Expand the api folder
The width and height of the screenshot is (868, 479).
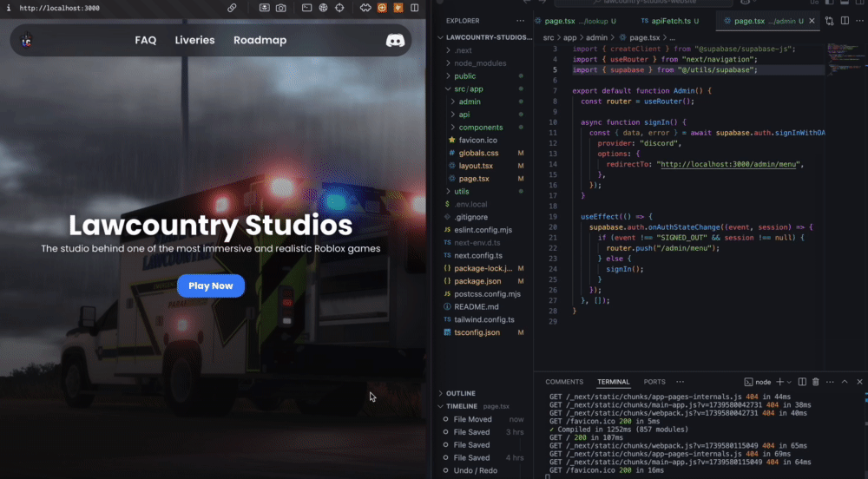coord(453,115)
